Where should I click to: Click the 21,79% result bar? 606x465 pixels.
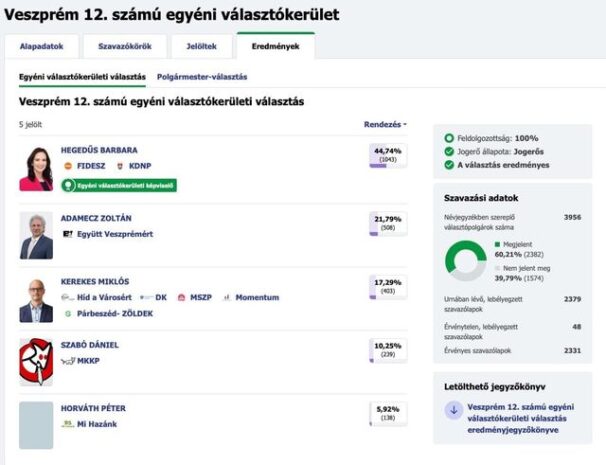[x=388, y=224]
